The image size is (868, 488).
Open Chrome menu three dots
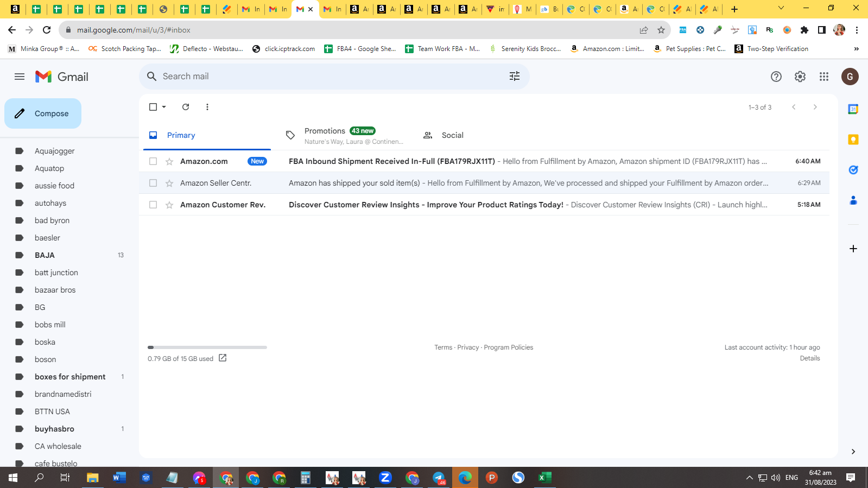coord(857,30)
